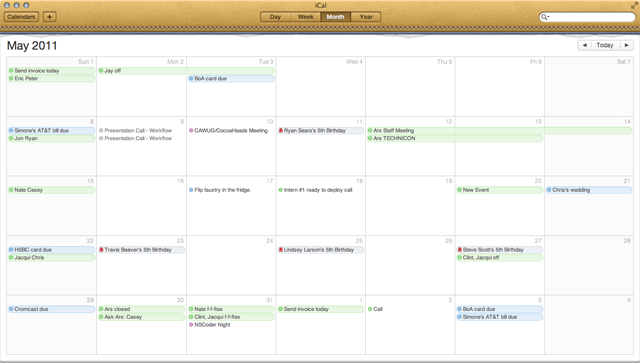
Task: Select 'Eric Peter' event
Action: pyautogui.click(x=51, y=78)
